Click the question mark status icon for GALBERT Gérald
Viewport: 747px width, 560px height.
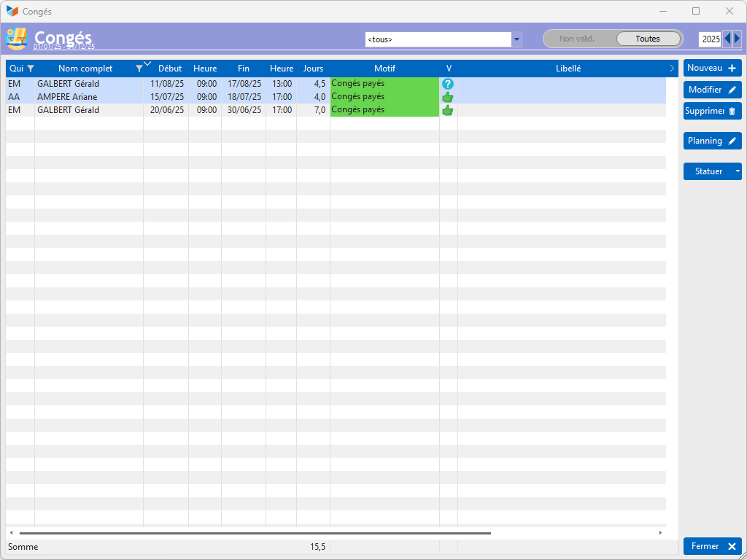(x=448, y=84)
